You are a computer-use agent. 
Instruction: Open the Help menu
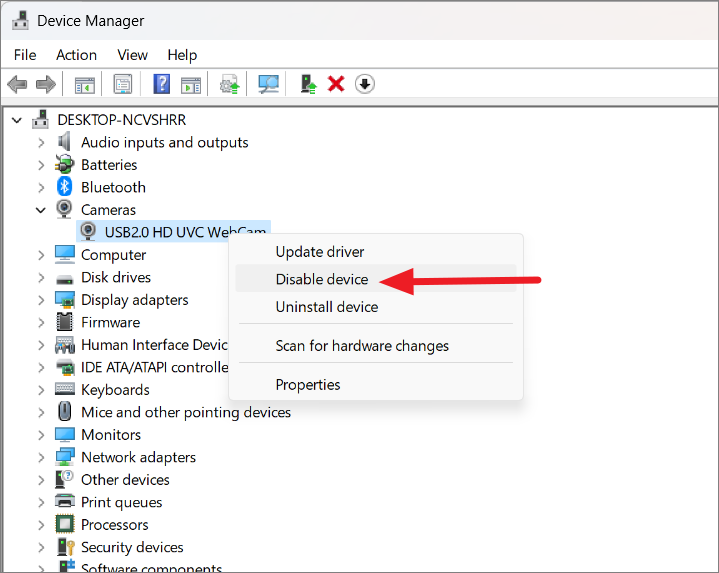click(x=182, y=55)
